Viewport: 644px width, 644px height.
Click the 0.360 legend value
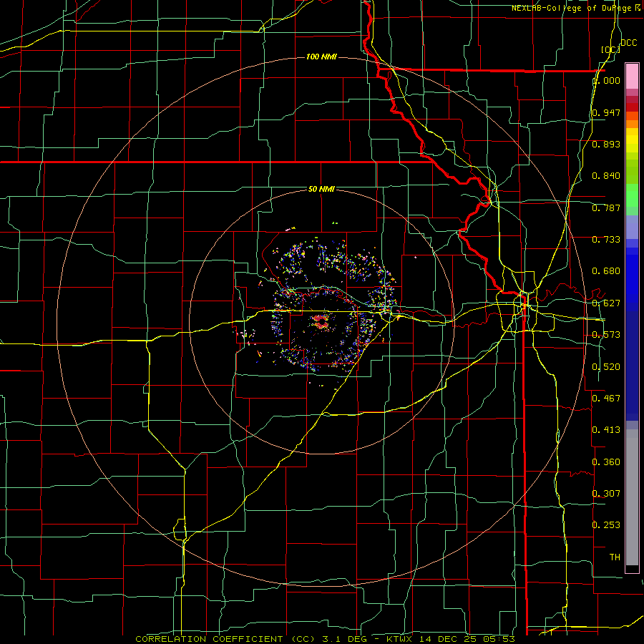pyautogui.click(x=606, y=462)
